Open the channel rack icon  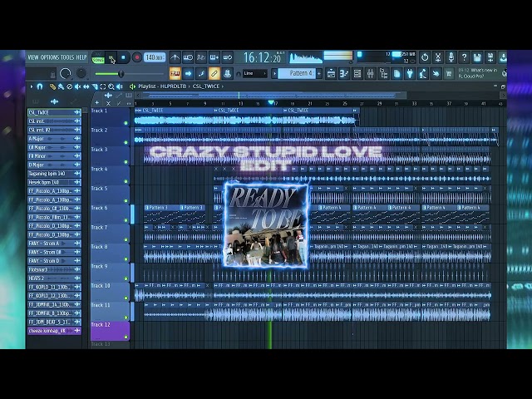(x=344, y=73)
